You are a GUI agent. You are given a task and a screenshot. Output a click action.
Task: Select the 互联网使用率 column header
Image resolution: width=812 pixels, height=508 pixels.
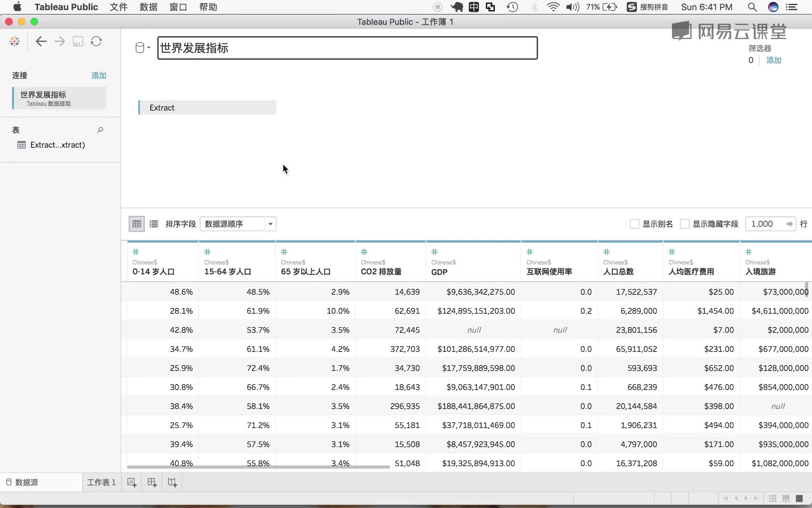coord(559,262)
